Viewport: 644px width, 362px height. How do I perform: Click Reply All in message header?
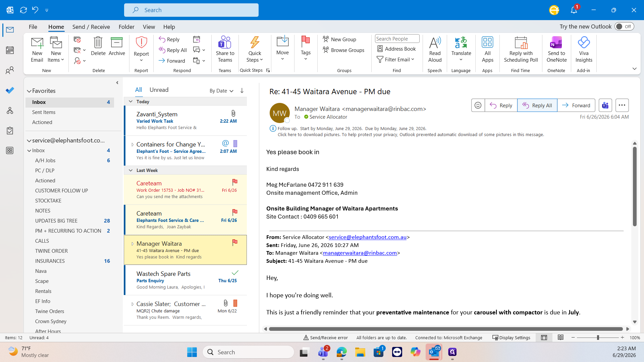coord(537,105)
